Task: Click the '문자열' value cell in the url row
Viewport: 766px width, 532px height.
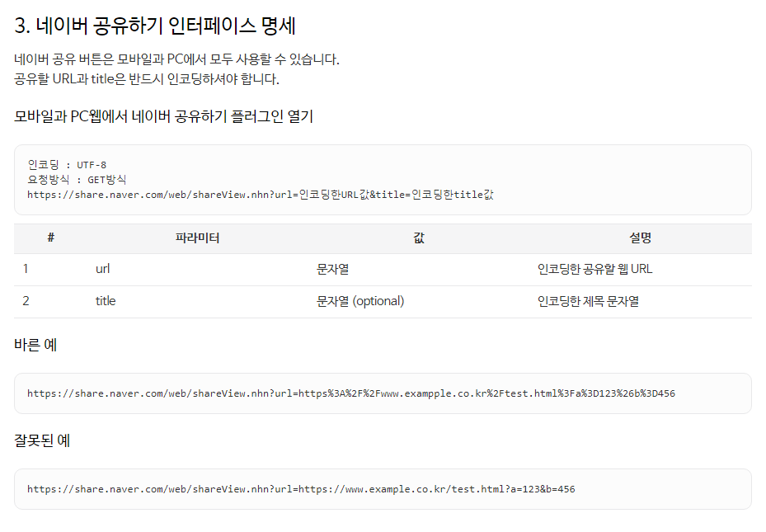Action: 332,269
